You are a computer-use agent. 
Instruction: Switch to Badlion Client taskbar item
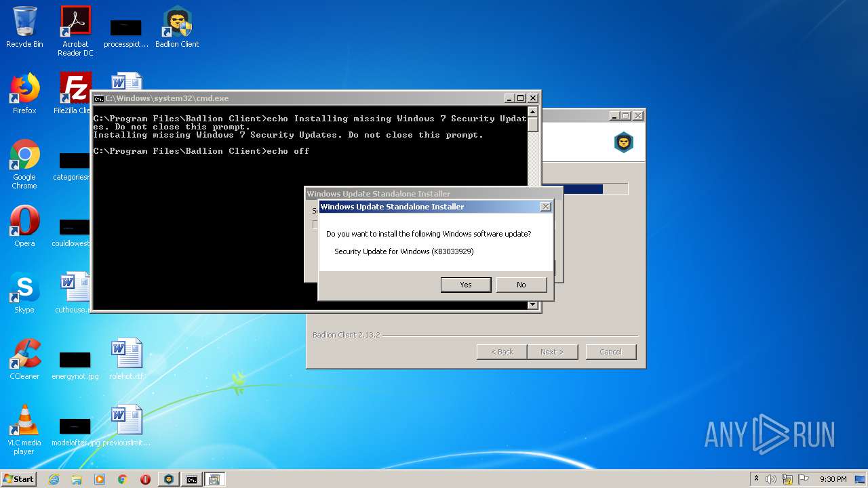click(x=169, y=479)
